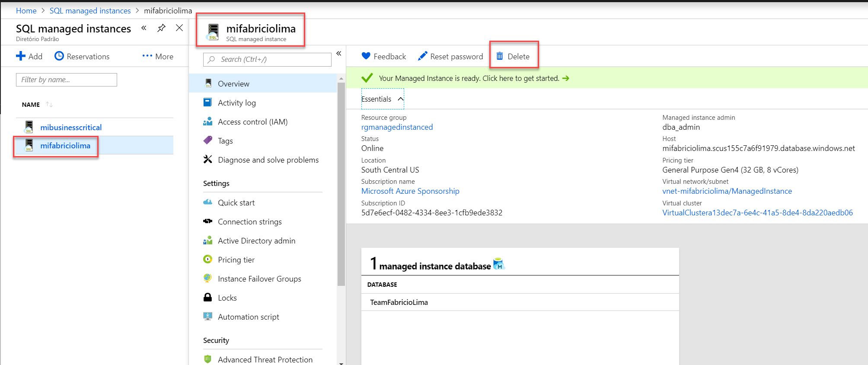This screenshot has height=365, width=868.
Task: Click the Feedback heart icon
Action: click(x=366, y=56)
